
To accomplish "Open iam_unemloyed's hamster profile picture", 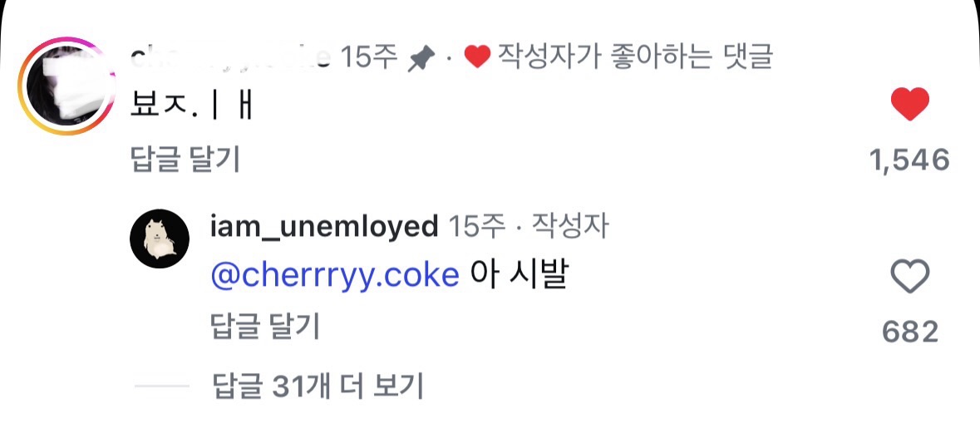I will 159,239.
